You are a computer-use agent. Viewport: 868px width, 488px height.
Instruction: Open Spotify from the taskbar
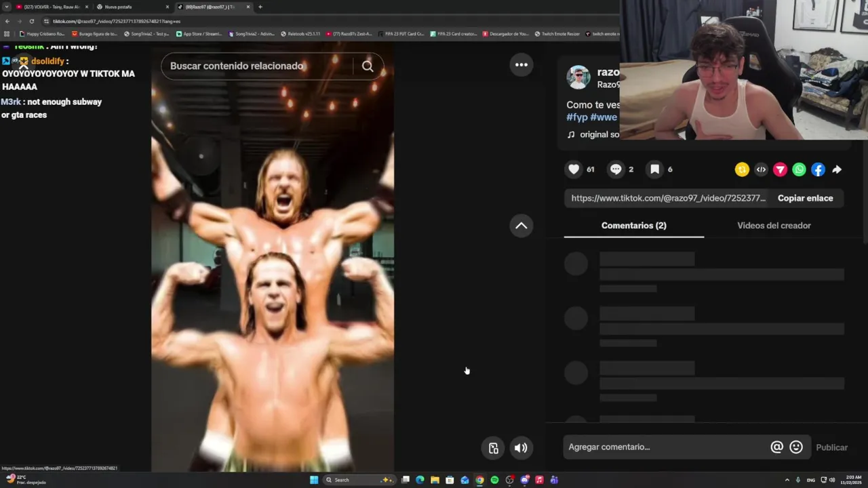[x=494, y=480]
